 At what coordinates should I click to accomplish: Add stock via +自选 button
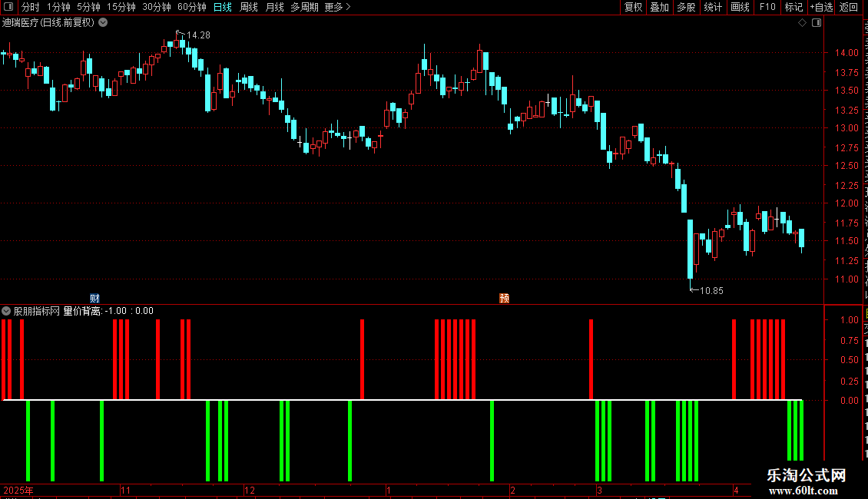coord(821,7)
